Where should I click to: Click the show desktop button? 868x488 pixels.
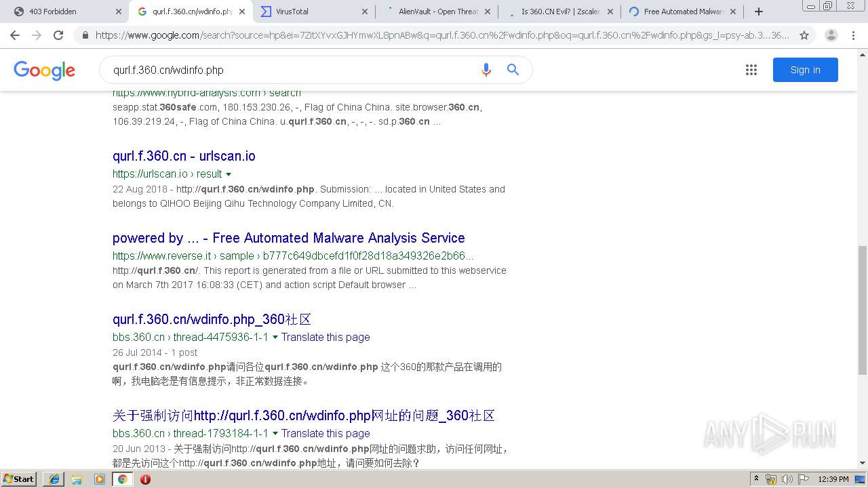click(x=860, y=479)
